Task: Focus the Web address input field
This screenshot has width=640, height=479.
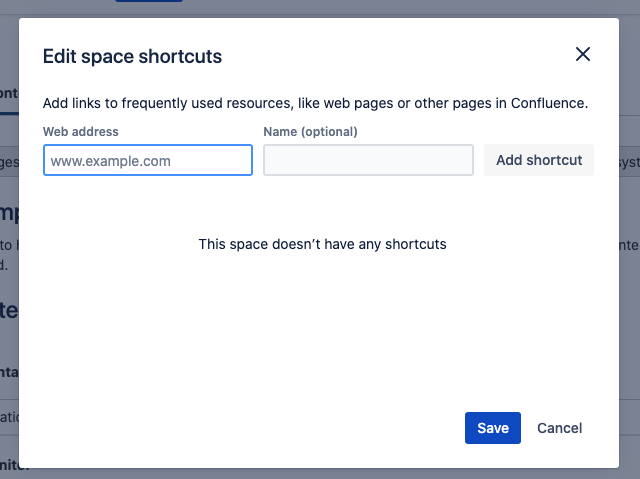Action: (148, 160)
